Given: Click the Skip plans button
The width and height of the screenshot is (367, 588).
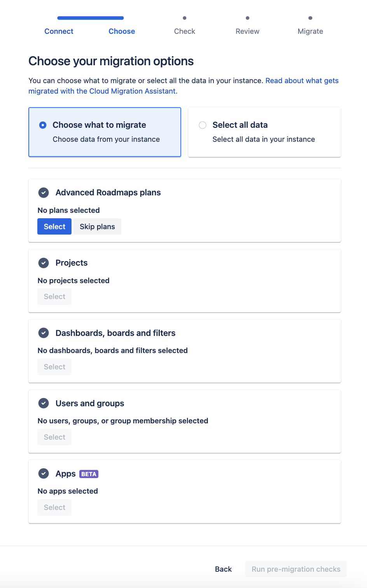Looking at the screenshot, I should tap(97, 227).
